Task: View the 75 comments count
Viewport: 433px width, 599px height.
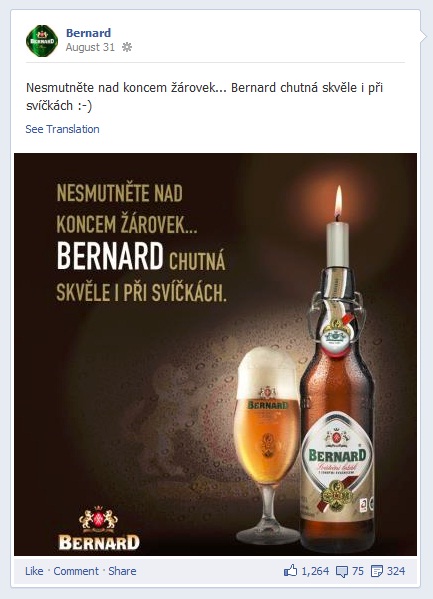Action: click(x=358, y=571)
